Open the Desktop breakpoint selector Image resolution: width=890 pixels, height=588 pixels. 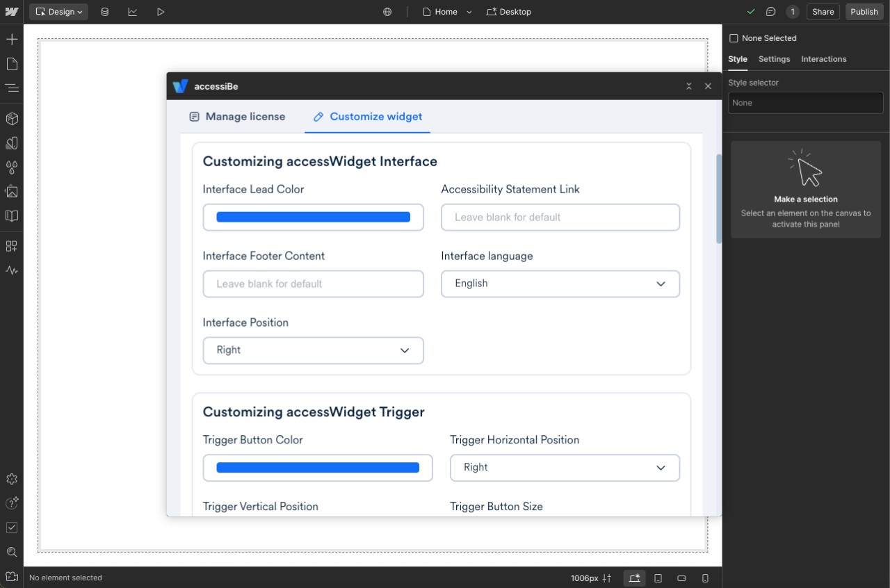(509, 12)
